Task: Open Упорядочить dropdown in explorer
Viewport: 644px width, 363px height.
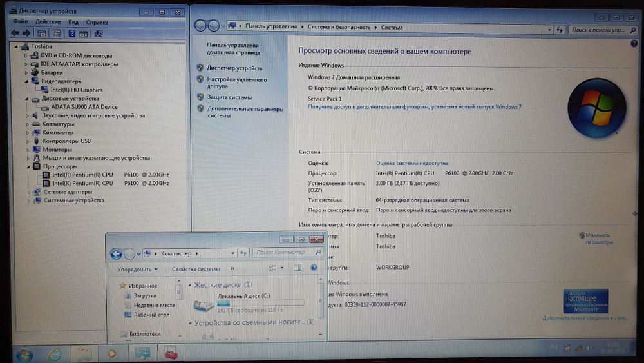Action: pyautogui.click(x=138, y=270)
